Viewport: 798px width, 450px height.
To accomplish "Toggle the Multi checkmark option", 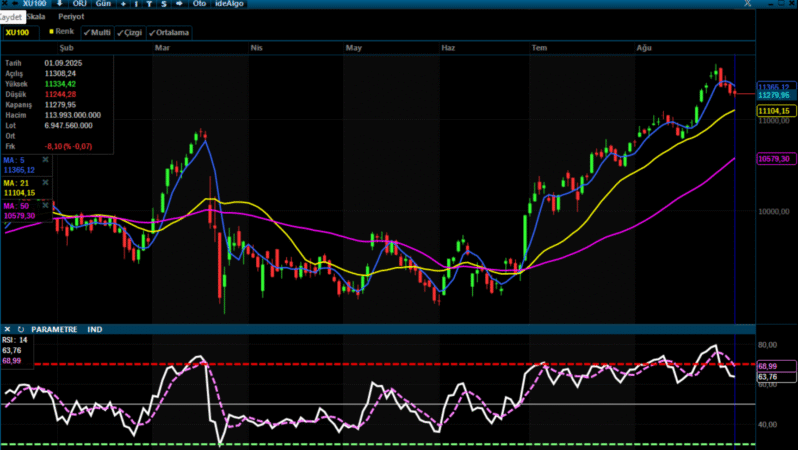I will [97, 33].
